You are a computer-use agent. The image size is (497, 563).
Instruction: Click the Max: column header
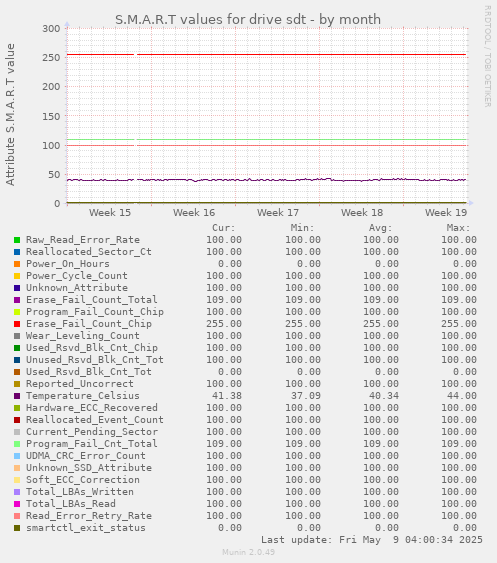coord(459,228)
